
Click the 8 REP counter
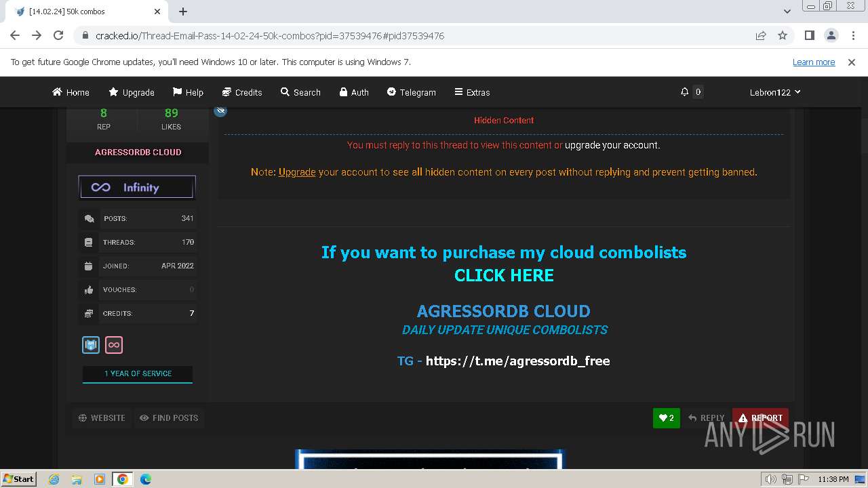pyautogui.click(x=104, y=119)
